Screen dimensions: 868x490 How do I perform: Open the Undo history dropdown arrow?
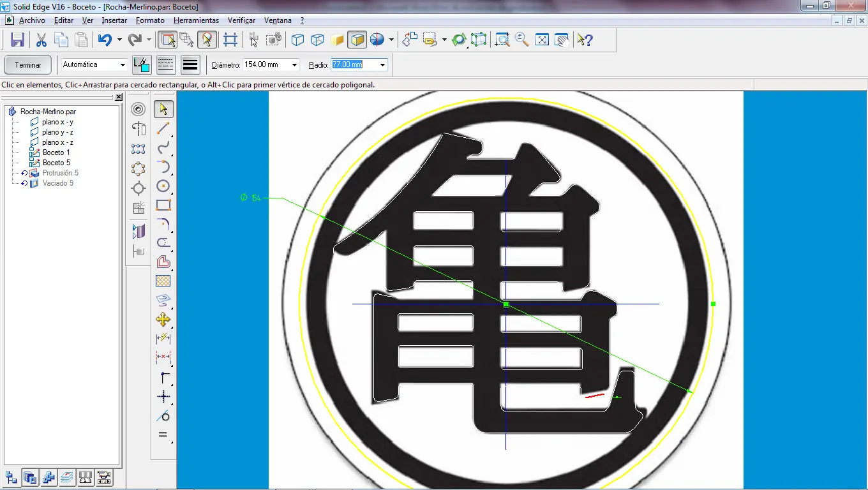(118, 40)
